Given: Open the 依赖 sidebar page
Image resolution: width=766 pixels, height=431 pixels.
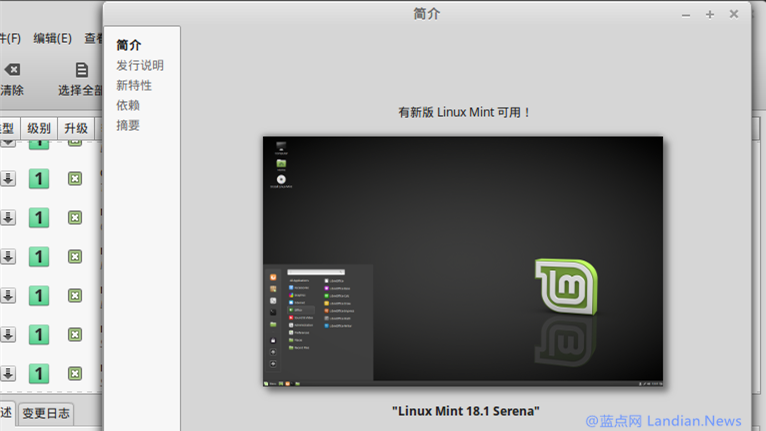Looking at the screenshot, I should point(128,105).
